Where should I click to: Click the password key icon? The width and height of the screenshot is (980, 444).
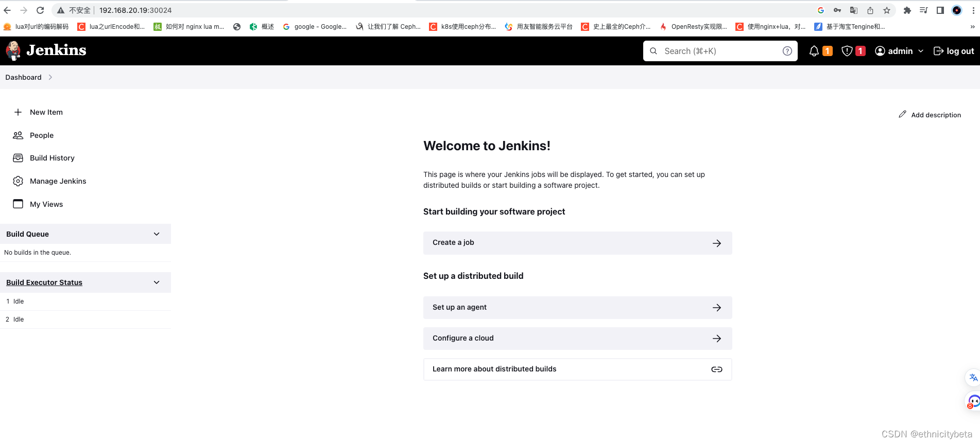[x=837, y=10]
